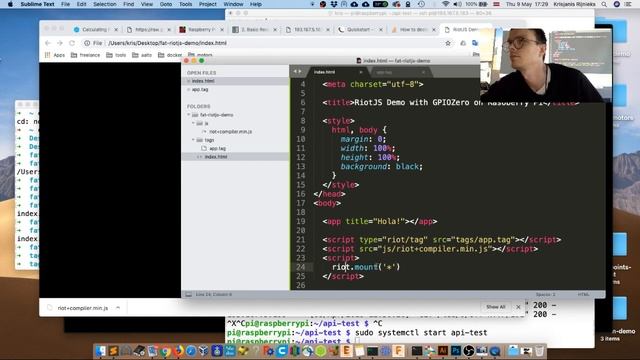Open the View menu
The height and width of the screenshot is (360, 640).
click(147, 4)
